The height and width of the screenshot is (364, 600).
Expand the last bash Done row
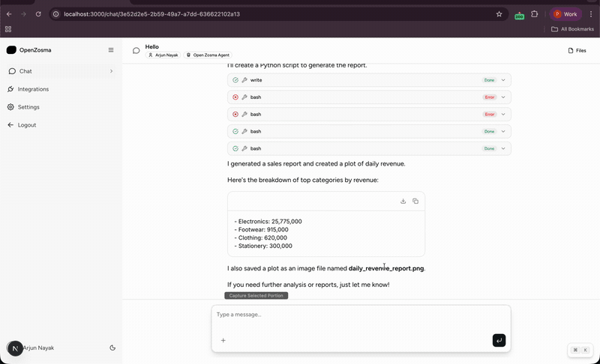click(503, 148)
